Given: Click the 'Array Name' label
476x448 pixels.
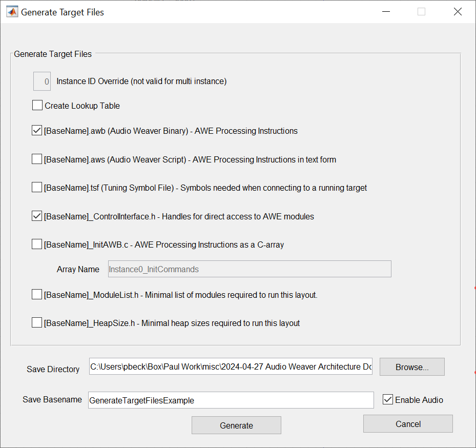Looking at the screenshot, I should [78, 270].
